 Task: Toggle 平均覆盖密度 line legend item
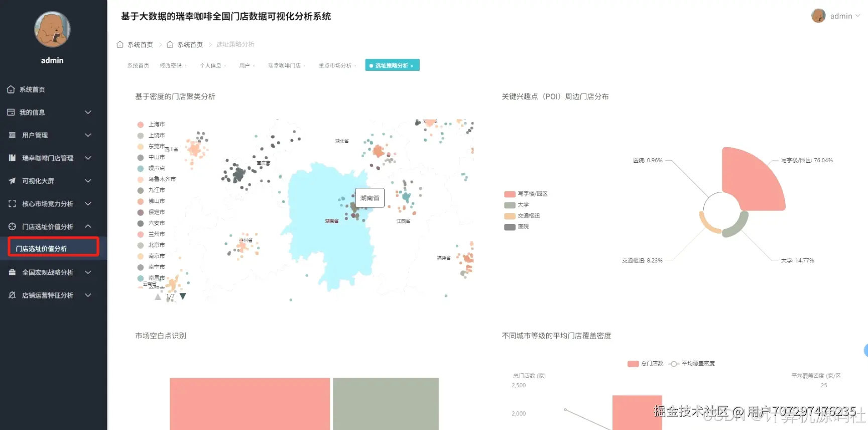(x=692, y=364)
